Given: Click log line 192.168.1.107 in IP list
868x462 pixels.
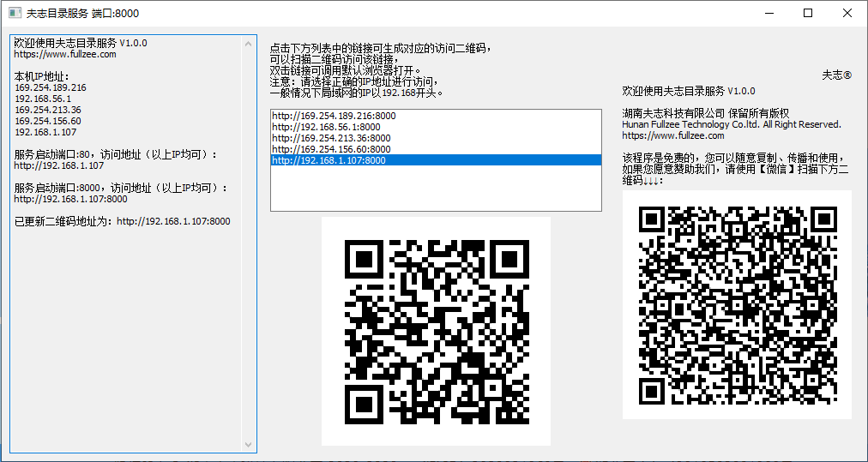Looking at the screenshot, I should [45, 132].
